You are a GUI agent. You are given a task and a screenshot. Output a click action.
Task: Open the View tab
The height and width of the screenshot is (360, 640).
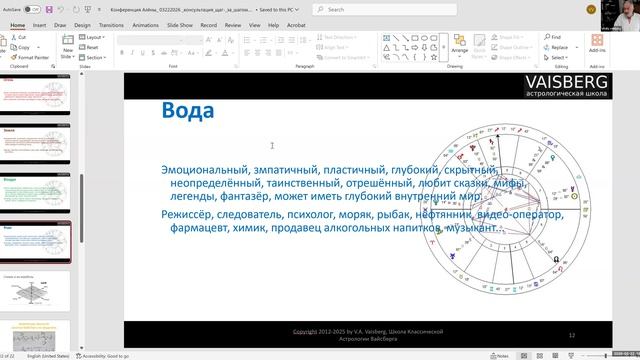254,25
